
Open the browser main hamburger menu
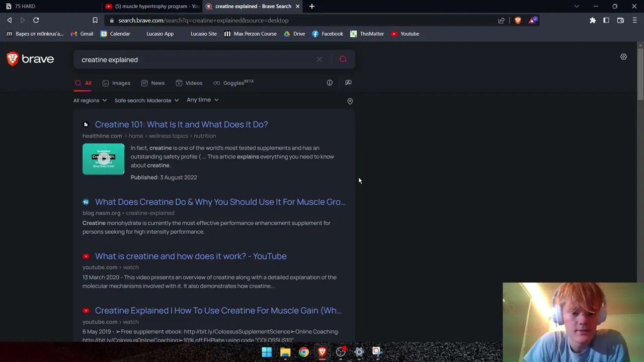[x=634, y=20]
